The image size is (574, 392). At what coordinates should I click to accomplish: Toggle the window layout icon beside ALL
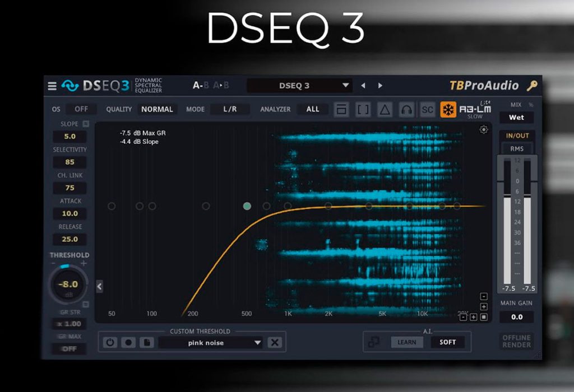[x=341, y=109]
